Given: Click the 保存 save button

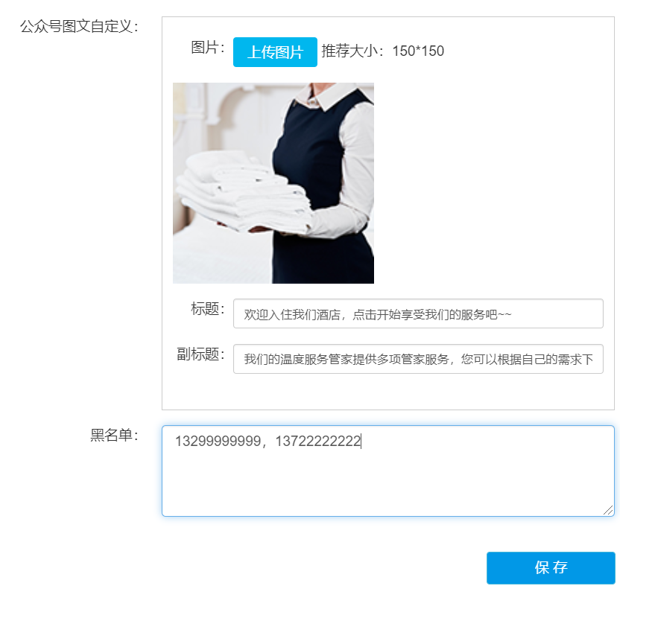Looking at the screenshot, I should tap(550, 568).
